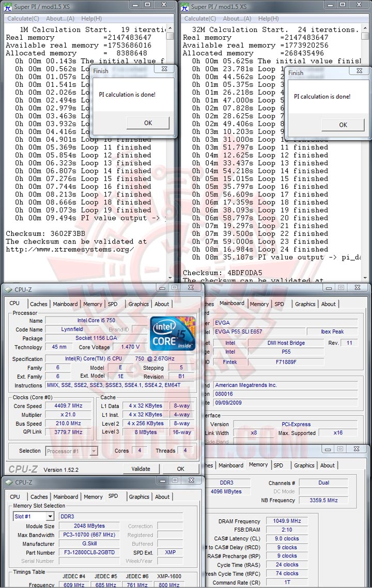Switch to Caches tab in the CPU-Z CPU window
Screen dimensions: 372x588
tap(39, 304)
